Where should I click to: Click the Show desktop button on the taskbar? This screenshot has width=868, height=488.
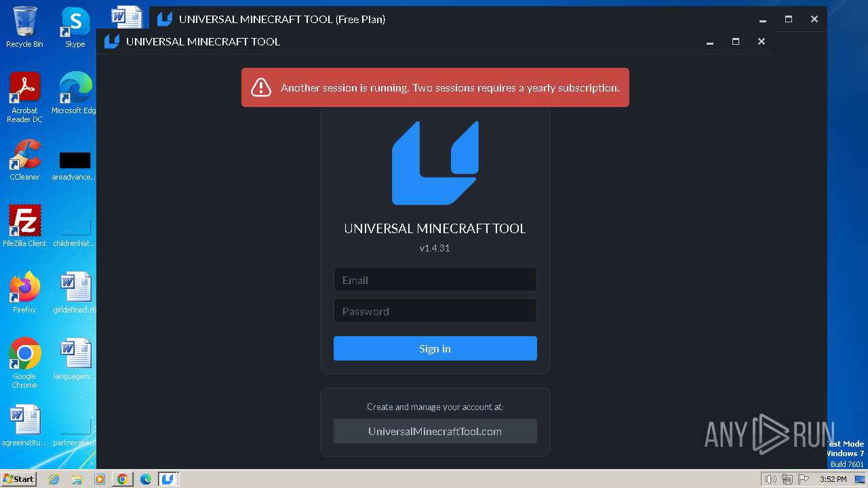861,479
